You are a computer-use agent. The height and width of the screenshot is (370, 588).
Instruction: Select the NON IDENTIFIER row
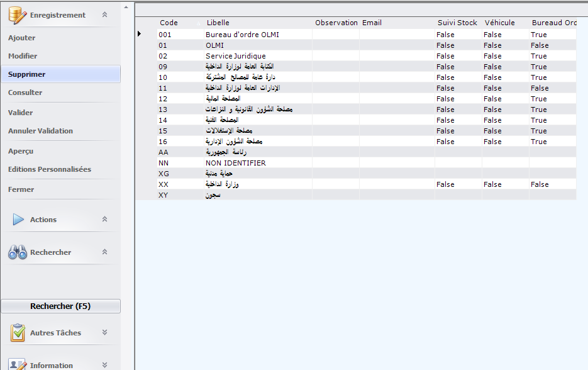pos(236,163)
